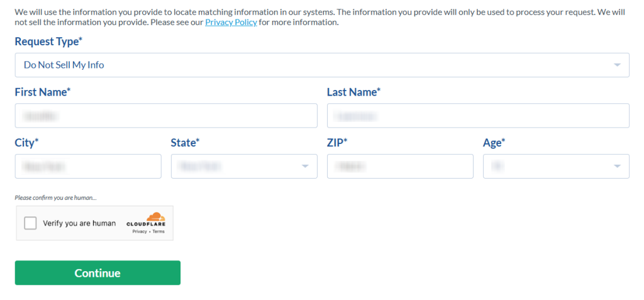
Task: Click the Request Type label
Action: (x=48, y=42)
